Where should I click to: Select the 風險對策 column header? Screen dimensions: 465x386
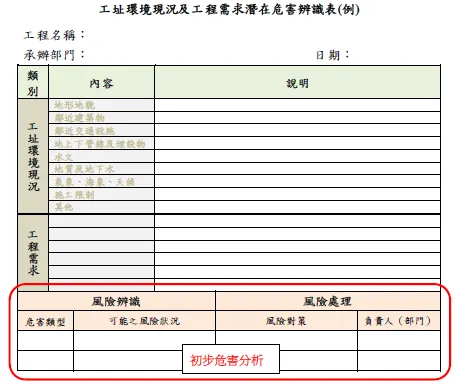click(x=286, y=321)
